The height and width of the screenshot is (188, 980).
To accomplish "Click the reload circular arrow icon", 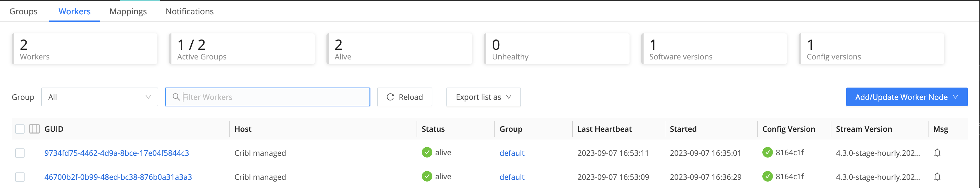I will [390, 97].
